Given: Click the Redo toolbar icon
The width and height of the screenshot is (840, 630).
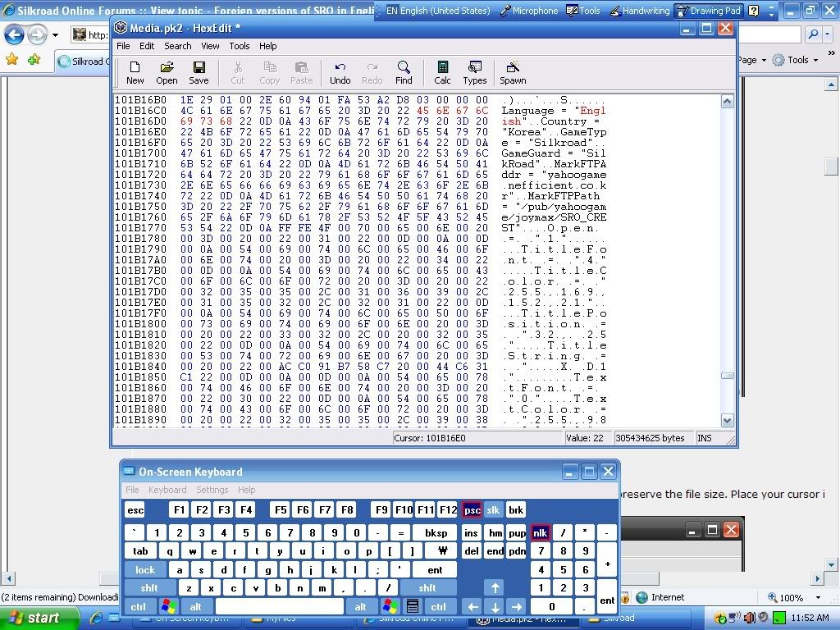Looking at the screenshot, I should coord(372,73).
